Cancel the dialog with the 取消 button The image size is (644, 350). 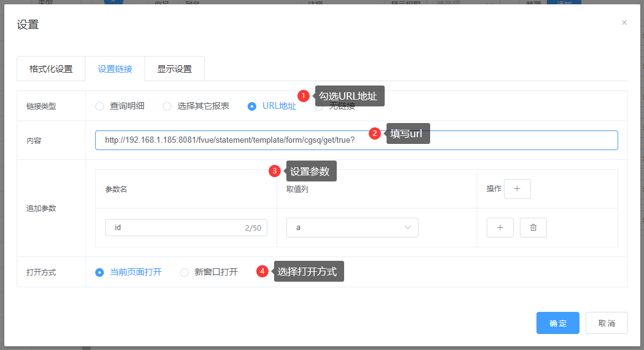coord(607,323)
